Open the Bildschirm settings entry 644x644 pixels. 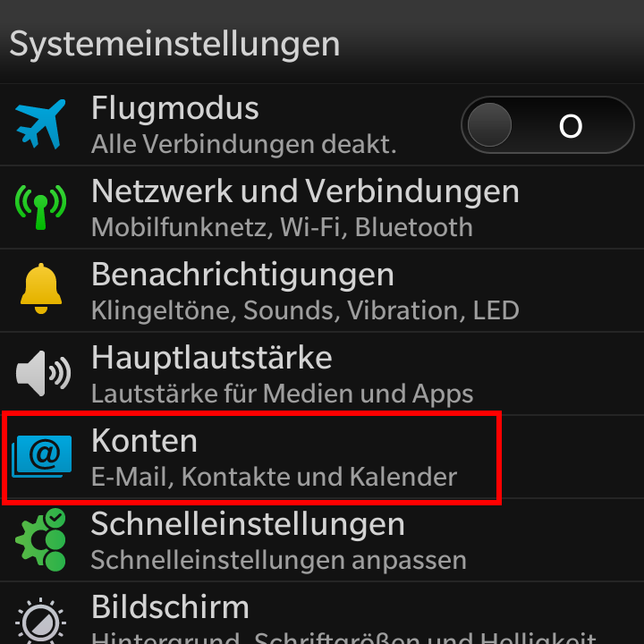click(322, 614)
